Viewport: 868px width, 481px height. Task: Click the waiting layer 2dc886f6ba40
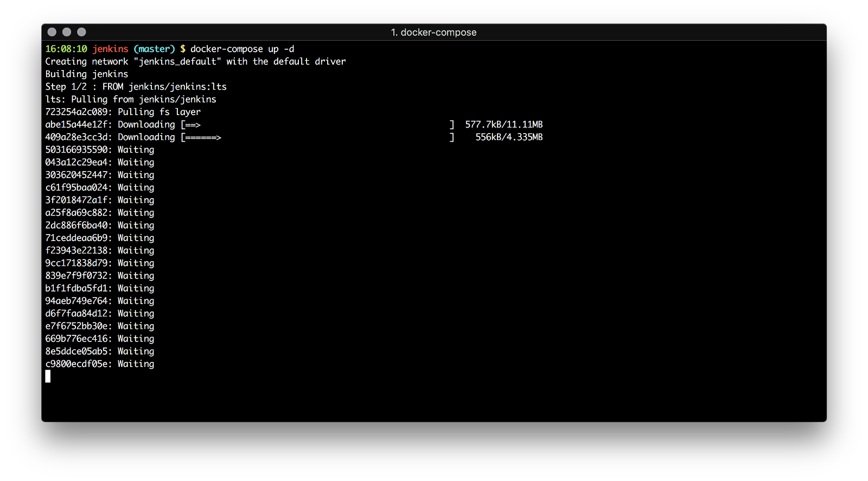tap(100, 225)
